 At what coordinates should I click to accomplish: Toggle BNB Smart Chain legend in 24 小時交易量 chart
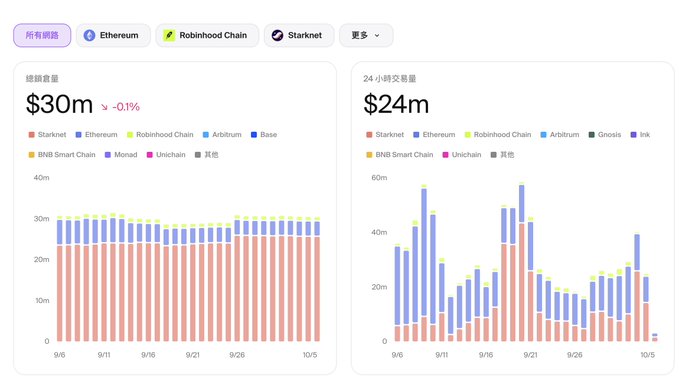(400, 155)
